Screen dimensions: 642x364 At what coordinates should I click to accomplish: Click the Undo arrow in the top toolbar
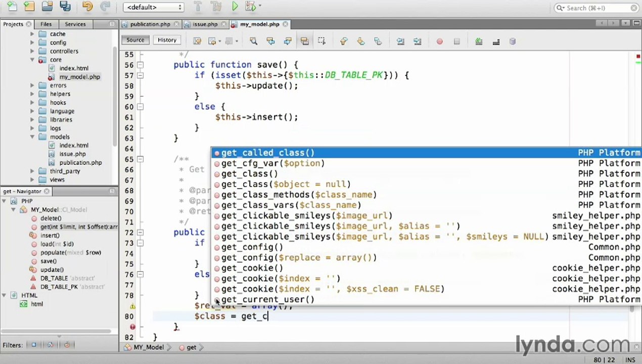pos(87,7)
